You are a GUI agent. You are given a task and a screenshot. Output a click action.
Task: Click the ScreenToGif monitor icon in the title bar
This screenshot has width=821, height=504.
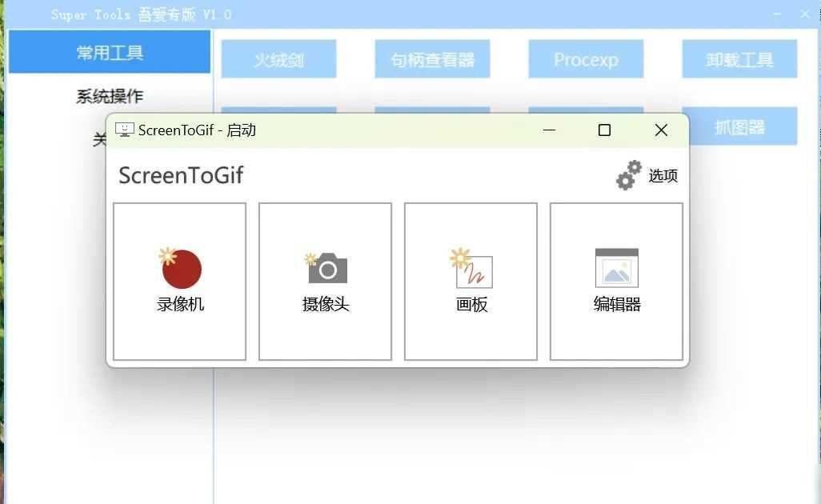point(124,130)
